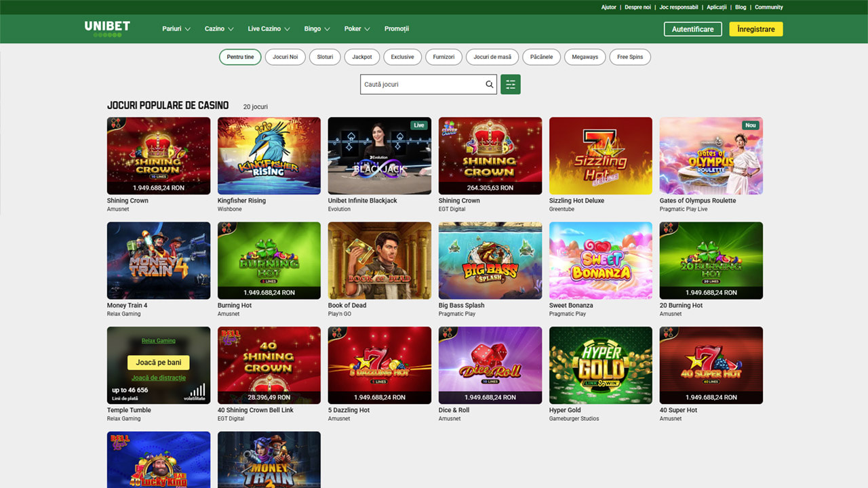Viewport: 868px width, 488px height.
Task: Expand the Bingo dropdown menu
Action: (x=317, y=29)
